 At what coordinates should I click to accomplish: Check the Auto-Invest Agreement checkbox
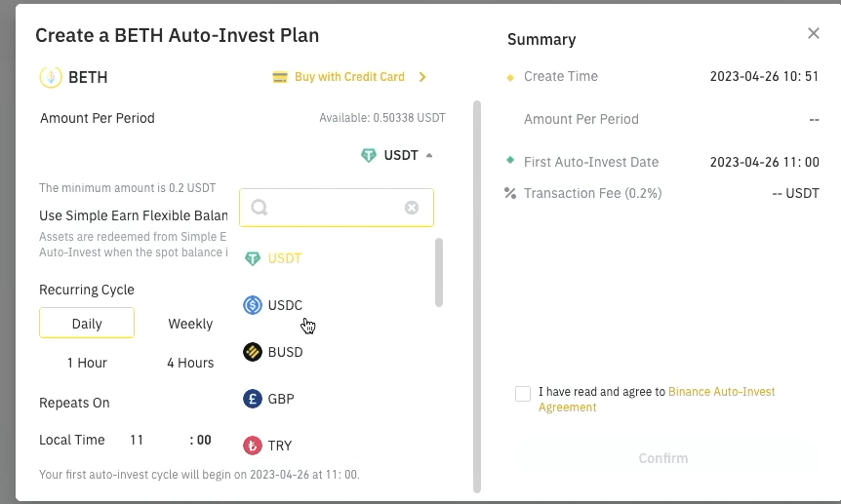[x=523, y=394]
